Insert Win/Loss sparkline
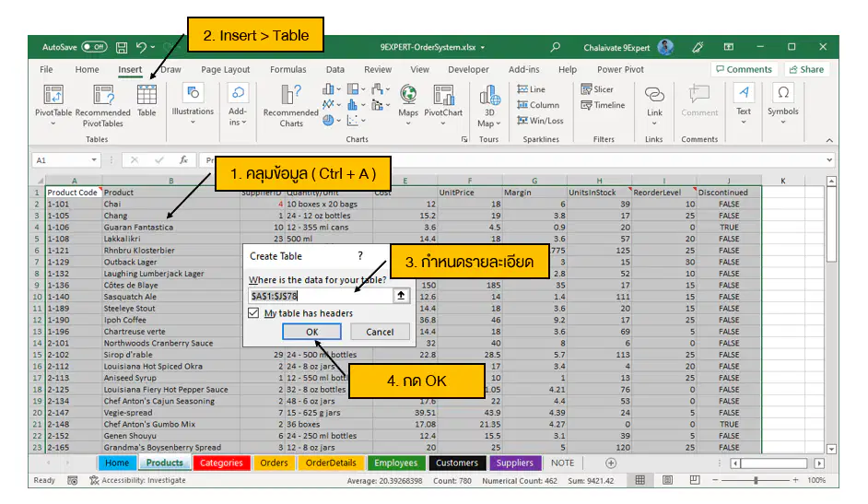Viewport: 868px width, 504px height. [x=540, y=120]
